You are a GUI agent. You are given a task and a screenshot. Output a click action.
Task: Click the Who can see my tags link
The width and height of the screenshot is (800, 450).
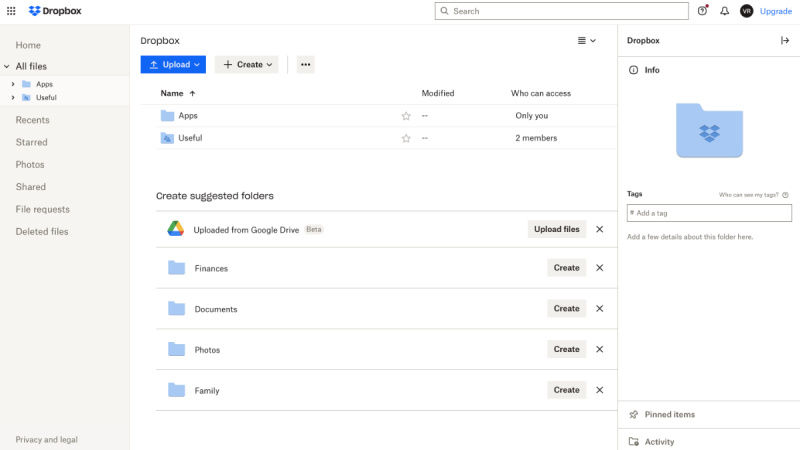[748, 194]
